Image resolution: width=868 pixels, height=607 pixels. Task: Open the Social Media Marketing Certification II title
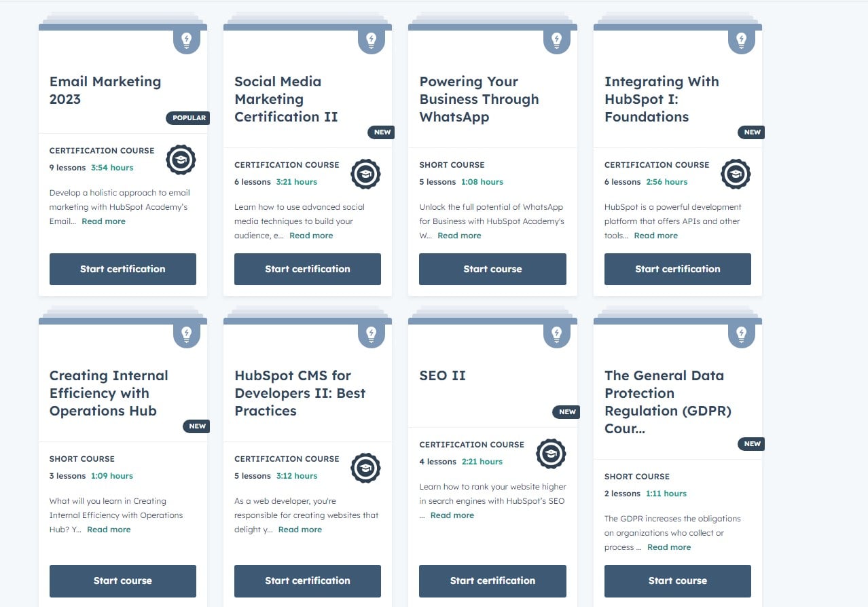tap(286, 99)
